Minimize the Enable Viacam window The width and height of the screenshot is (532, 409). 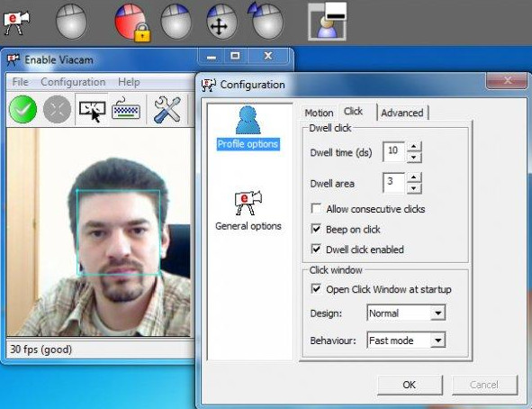pyautogui.click(x=211, y=56)
